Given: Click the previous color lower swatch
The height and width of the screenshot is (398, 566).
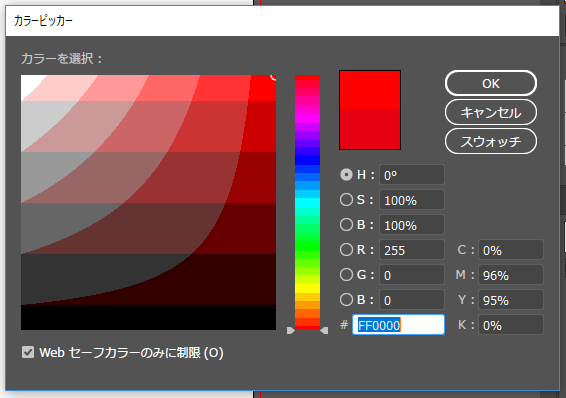Looking at the screenshot, I should pos(370,130).
